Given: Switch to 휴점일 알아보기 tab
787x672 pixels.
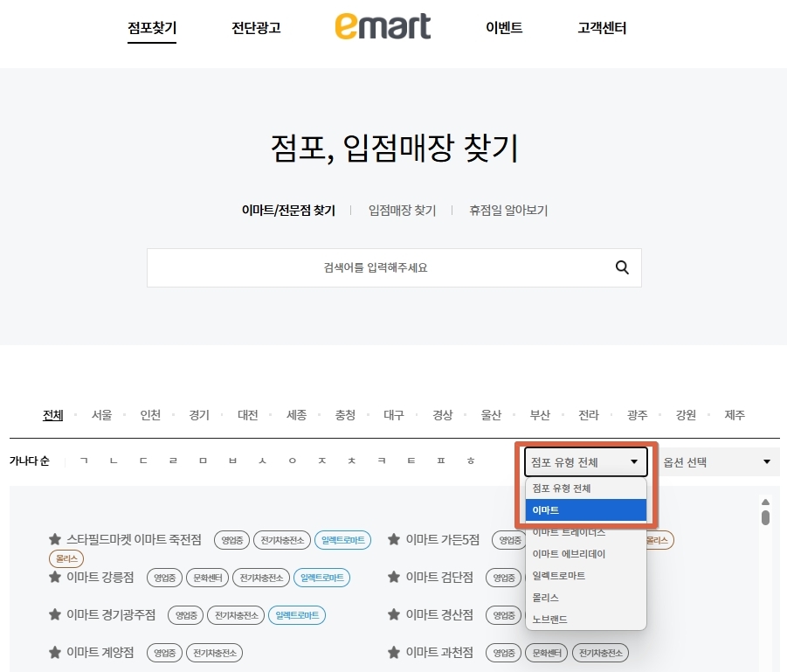Looking at the screenshot, I should click(x=508, y=210).
